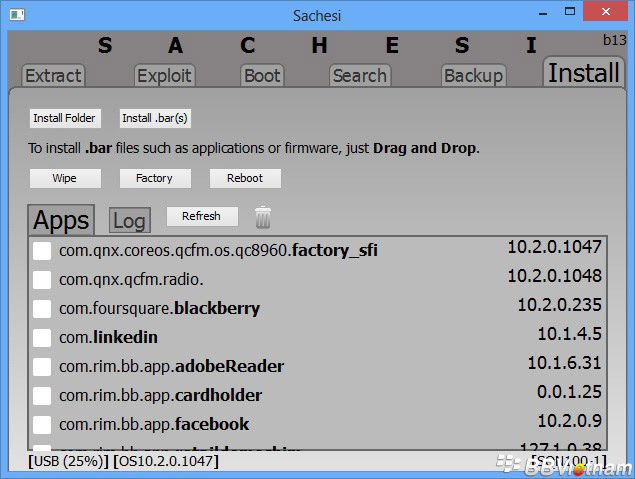Maximize the Sachesi window
Viewport: 635px width, 479px height.
point(570,11)
